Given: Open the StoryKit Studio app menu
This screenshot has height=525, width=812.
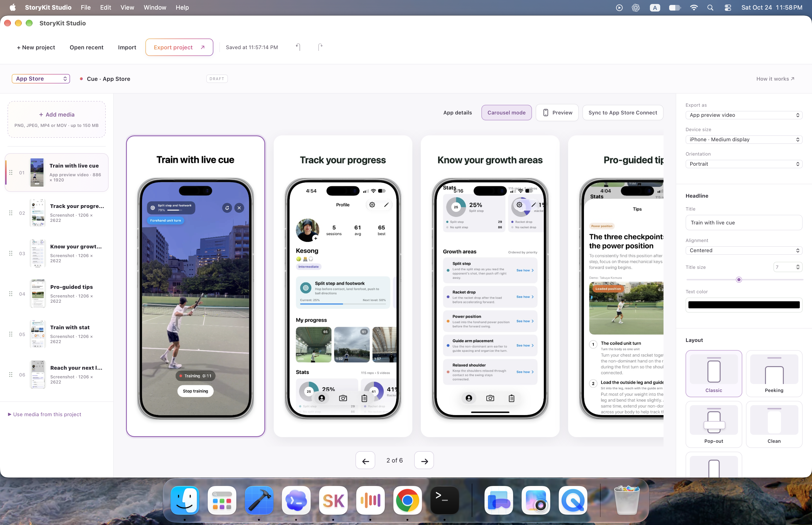Looking at the screenshot, I should [x=48, y=8].
